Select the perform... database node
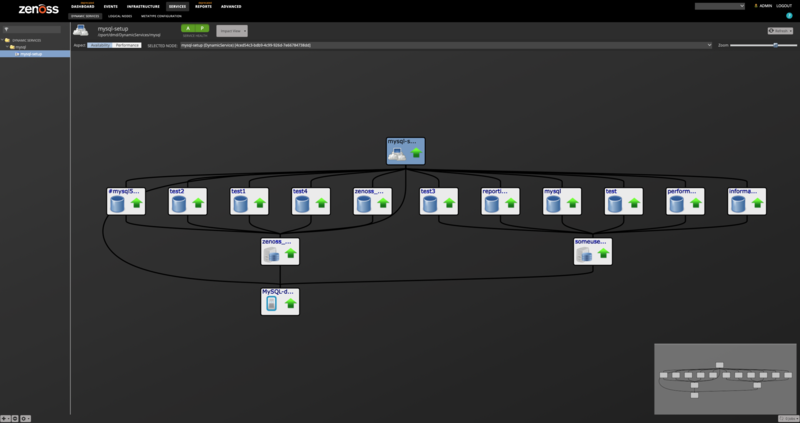This screenshot has height=423, width=800. point(685,201)
